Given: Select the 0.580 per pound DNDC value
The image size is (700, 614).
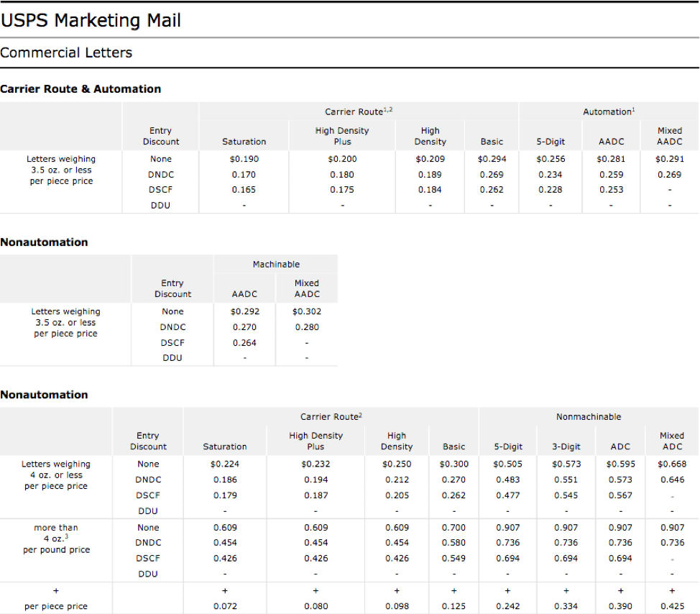Looking at the screenshot, I should tap(453, 543).
